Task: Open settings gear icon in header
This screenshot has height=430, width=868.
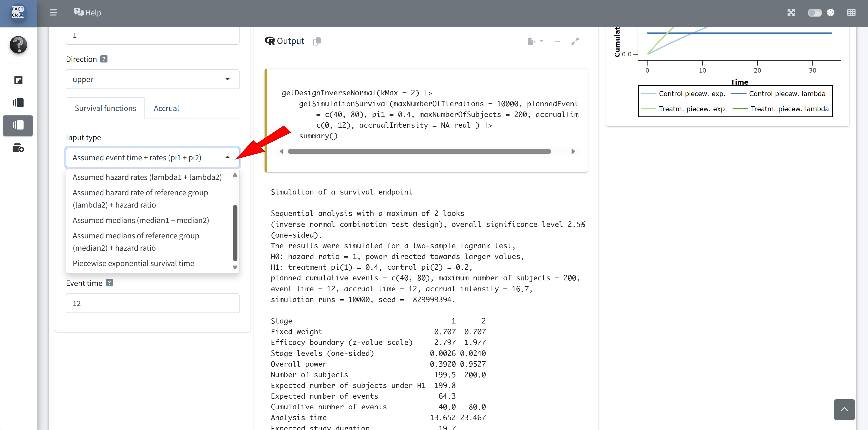Action: point(830,13)
